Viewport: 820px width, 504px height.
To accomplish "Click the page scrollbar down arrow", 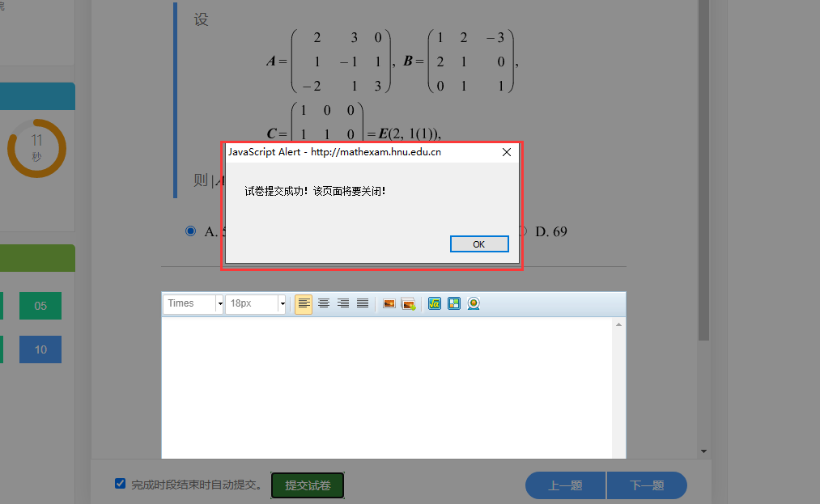I will (x=704, y=451).
